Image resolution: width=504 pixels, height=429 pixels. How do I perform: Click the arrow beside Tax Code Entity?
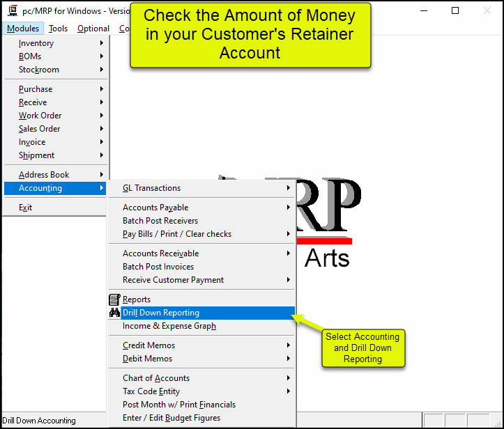click(289, 391)
